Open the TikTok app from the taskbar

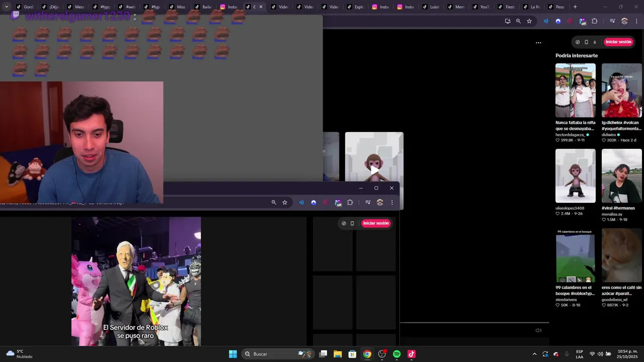pos(411,354)
